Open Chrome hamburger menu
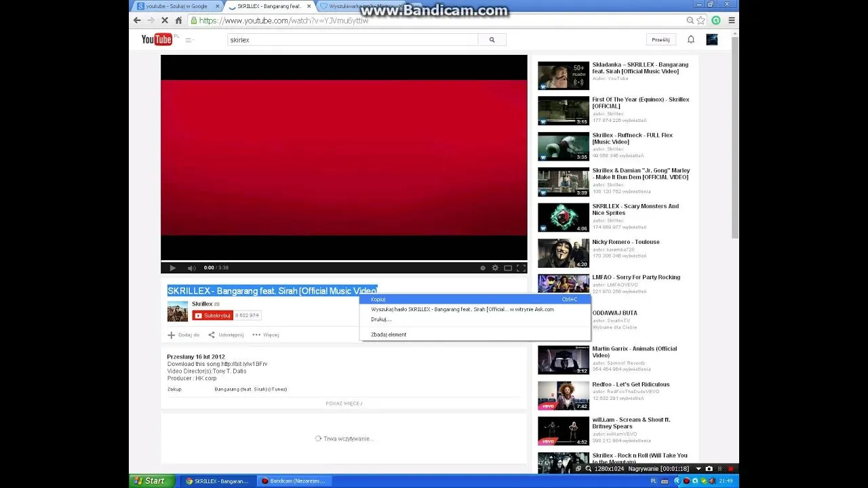This screenshot has height=488, width=868. point(732,20)
